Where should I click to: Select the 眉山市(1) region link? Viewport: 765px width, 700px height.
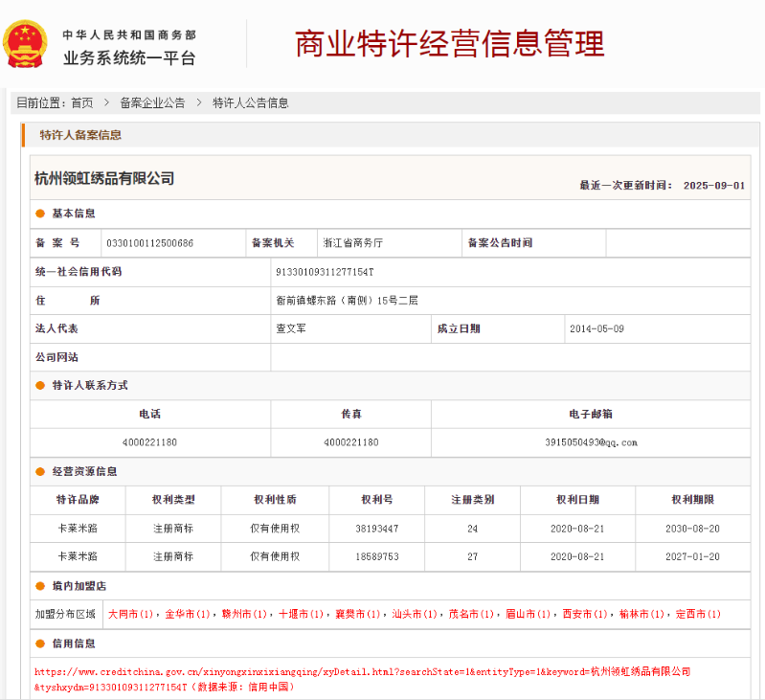pos(528,614)
